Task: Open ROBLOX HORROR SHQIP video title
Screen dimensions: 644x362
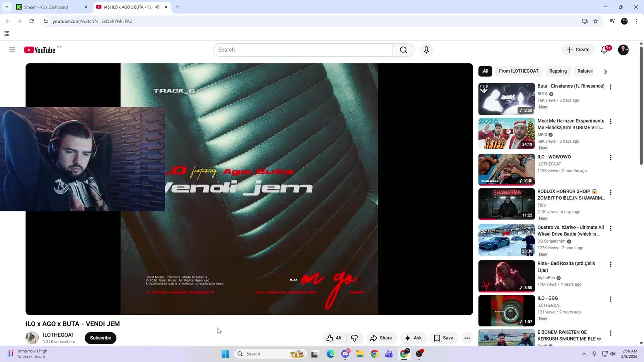Action: (571, 195)
